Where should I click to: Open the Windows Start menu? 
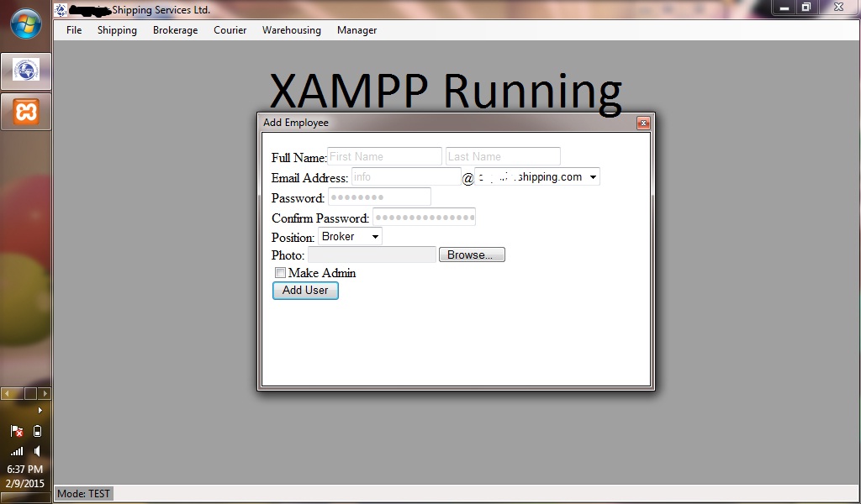(25, 24)
